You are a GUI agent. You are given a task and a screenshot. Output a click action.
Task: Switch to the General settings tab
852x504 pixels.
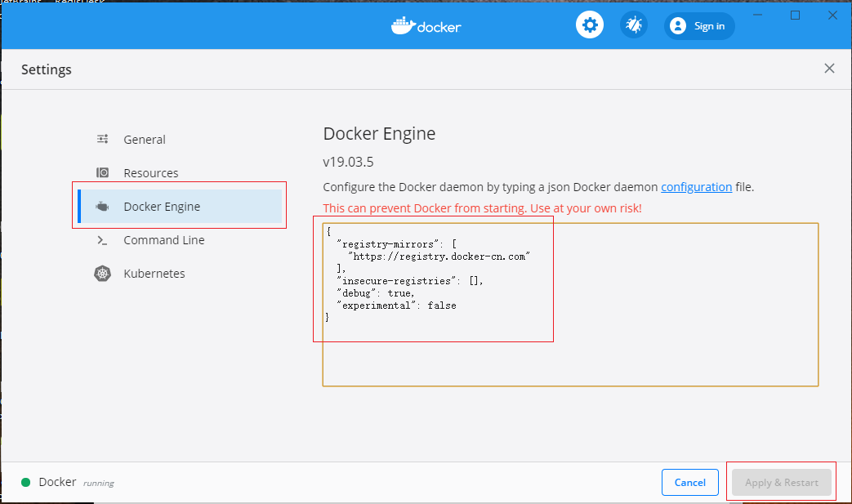tap(145, 140)
